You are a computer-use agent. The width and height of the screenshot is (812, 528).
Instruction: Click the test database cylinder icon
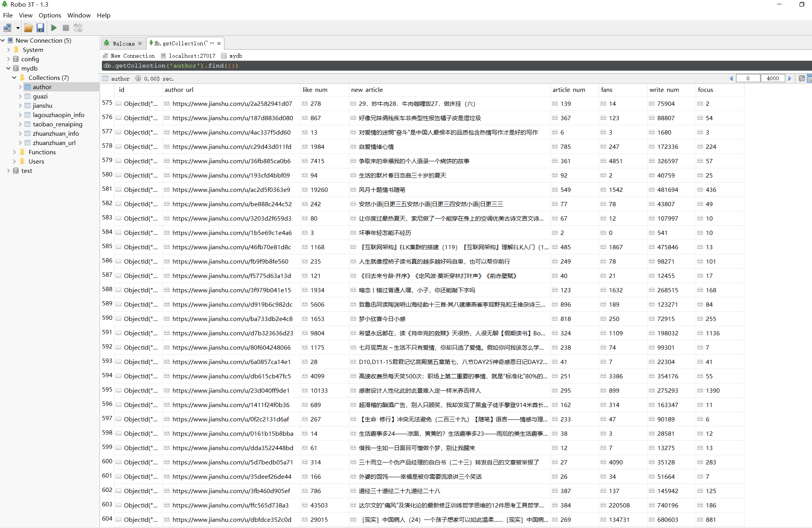click(16, 171)
